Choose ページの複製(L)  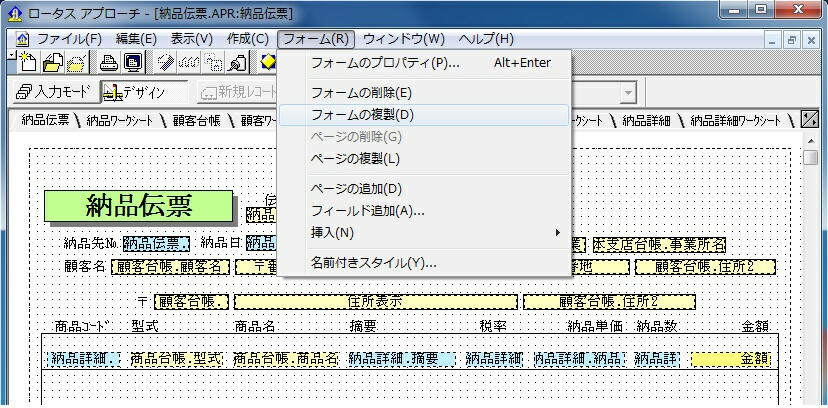click(x=424, y=158)
